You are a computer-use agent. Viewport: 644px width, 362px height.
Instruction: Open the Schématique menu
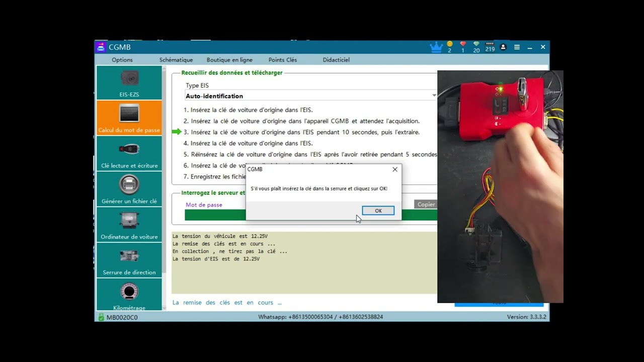(x=176, y=60)
